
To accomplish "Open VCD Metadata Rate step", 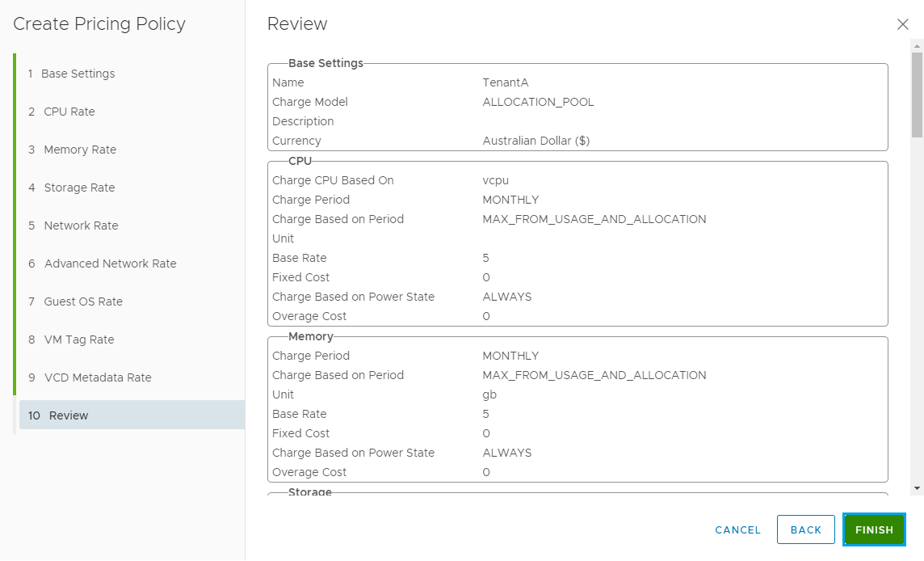I will click(x=98, y=378).
